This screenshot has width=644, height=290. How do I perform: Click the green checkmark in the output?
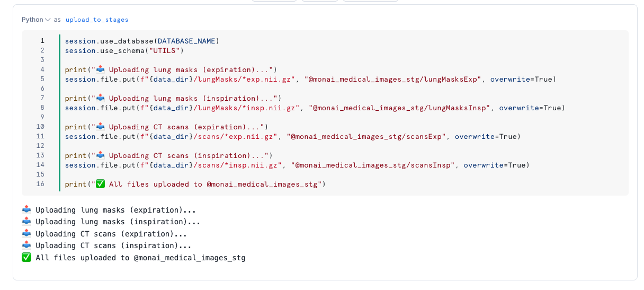(26, 258)
